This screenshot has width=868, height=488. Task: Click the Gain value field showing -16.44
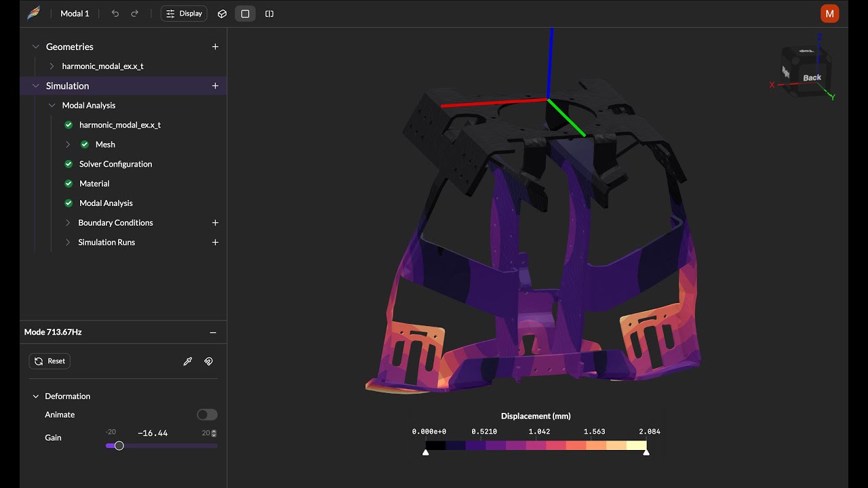[153, 433]
